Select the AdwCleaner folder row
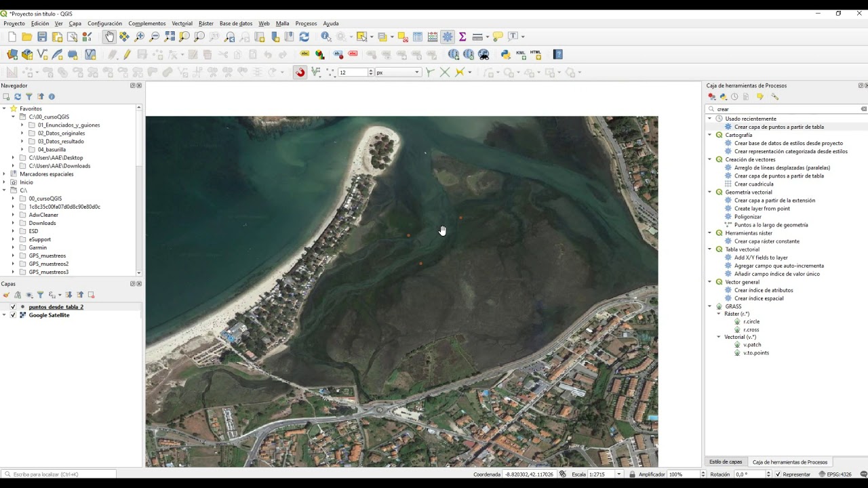 [43, 215]
